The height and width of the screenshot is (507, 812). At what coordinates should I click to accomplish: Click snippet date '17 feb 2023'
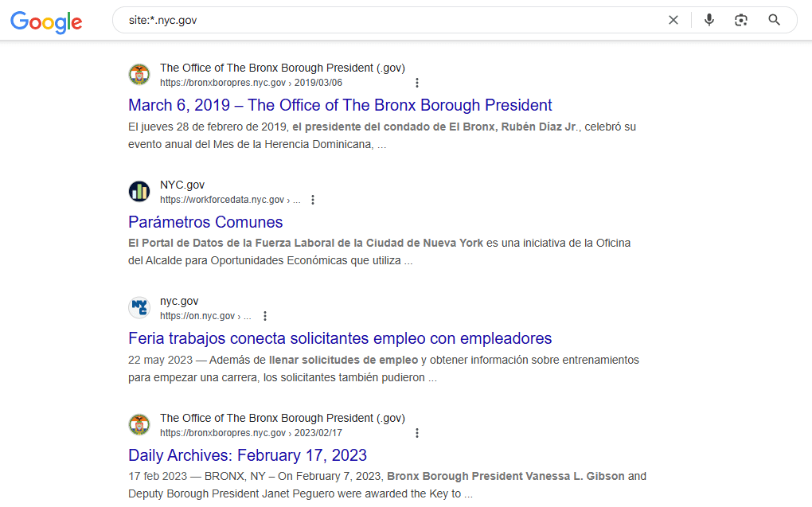pyautogui.click(x=158, y=476)
